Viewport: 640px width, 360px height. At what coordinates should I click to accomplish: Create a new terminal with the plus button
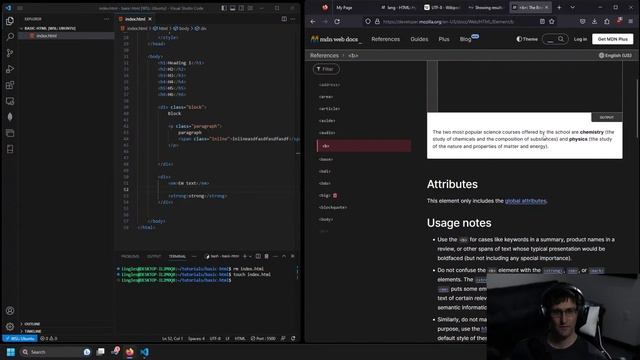(x=245, y=256)
